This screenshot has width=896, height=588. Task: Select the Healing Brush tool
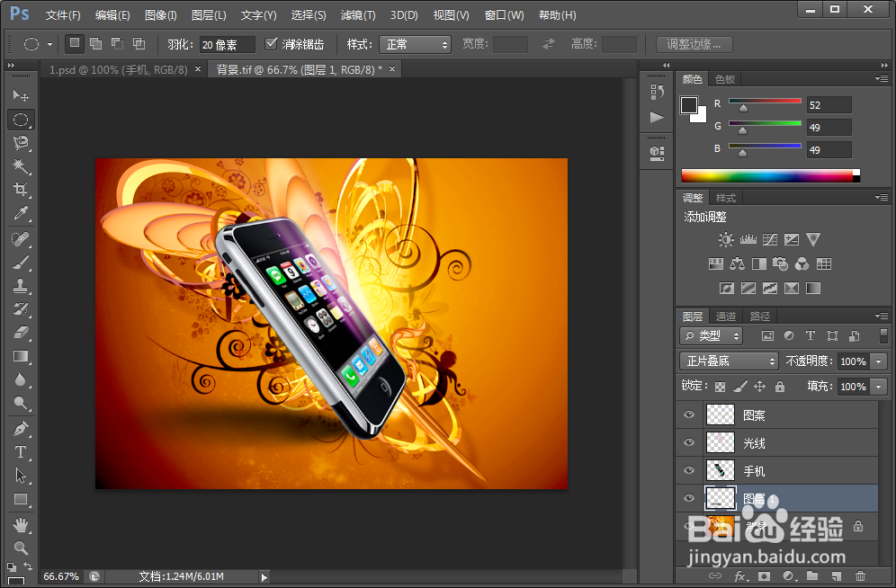[21, 238]
